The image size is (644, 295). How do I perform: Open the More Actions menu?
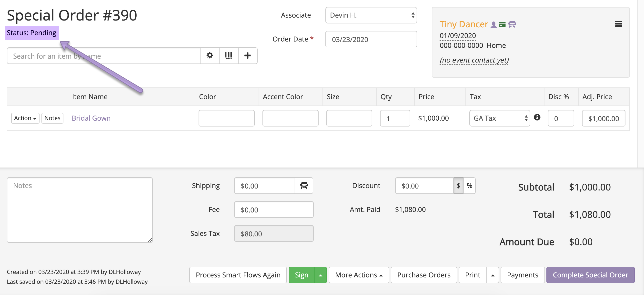click(359, 275)
